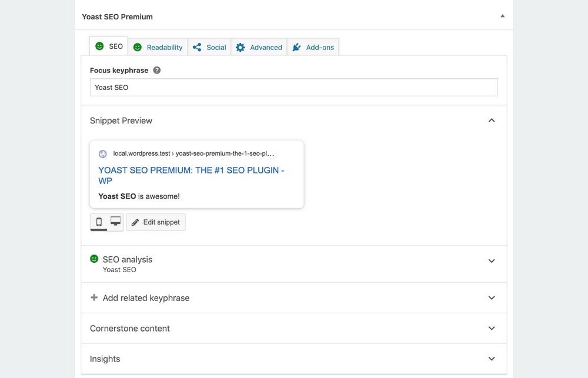Expand the SEO analysis section
Screen dimensions: 588x378
click(492, 261)
